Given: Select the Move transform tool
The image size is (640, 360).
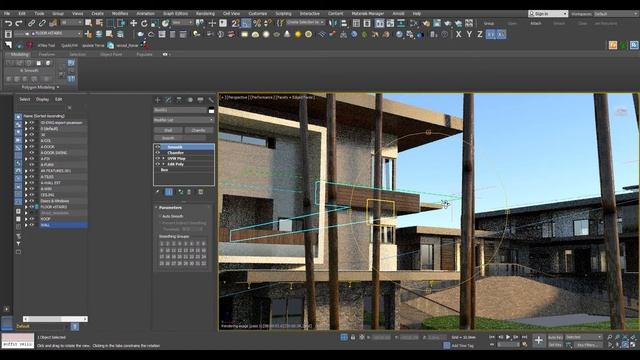Looking at the screenshot, I should point(133,23).
